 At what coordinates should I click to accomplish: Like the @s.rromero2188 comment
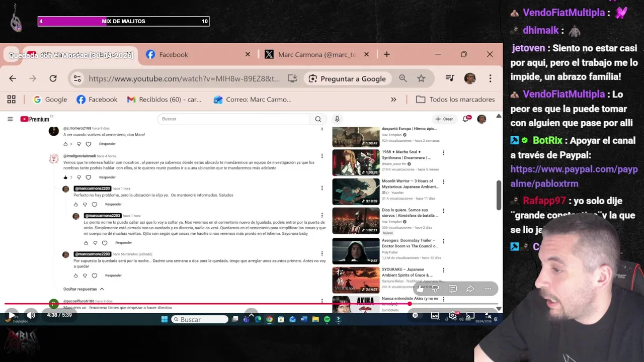65,144
